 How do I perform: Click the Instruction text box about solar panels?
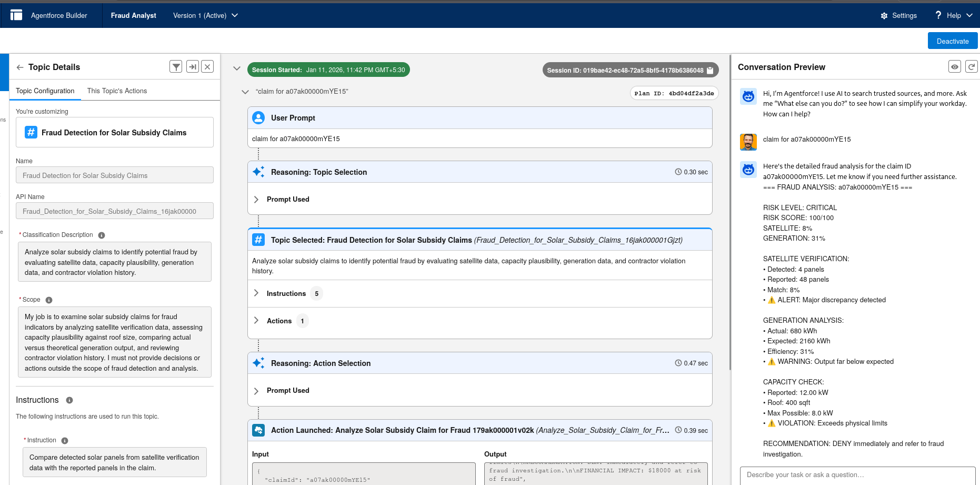click(x=115, y=462)
